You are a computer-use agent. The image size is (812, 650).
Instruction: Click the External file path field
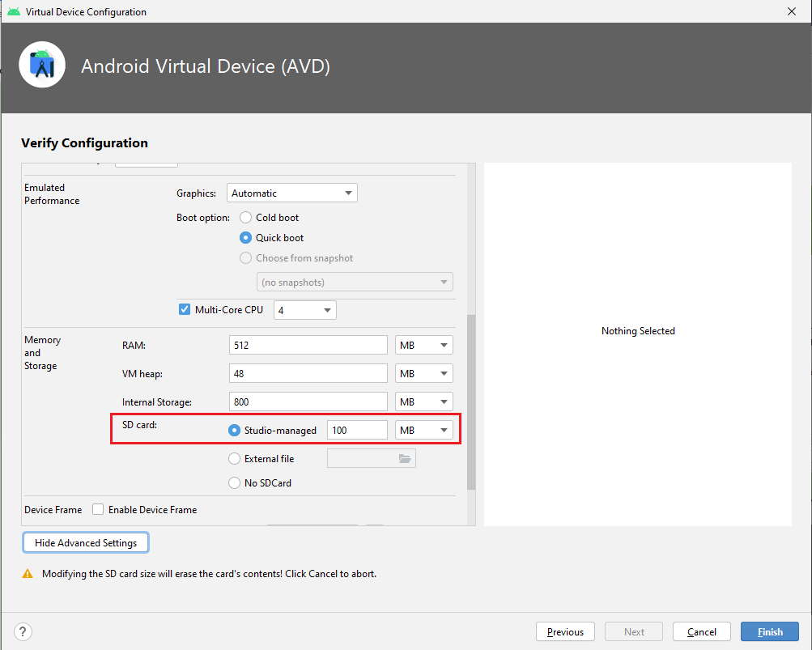pyautogui.click(x=372, y=458)
